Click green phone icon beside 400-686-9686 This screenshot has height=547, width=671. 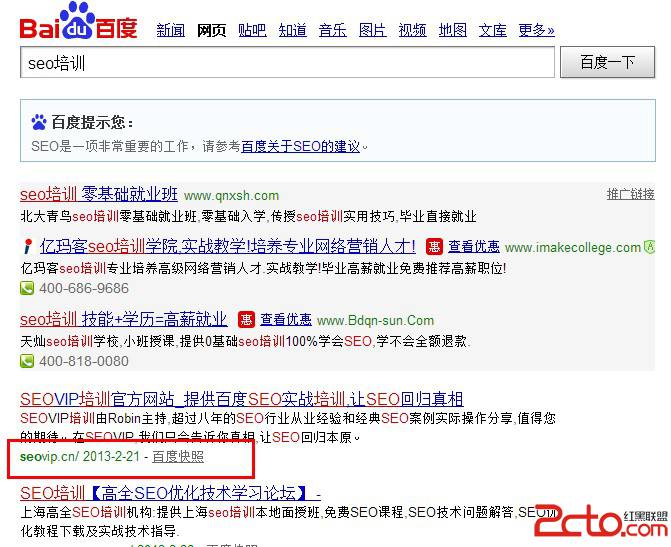click(27, 288)
